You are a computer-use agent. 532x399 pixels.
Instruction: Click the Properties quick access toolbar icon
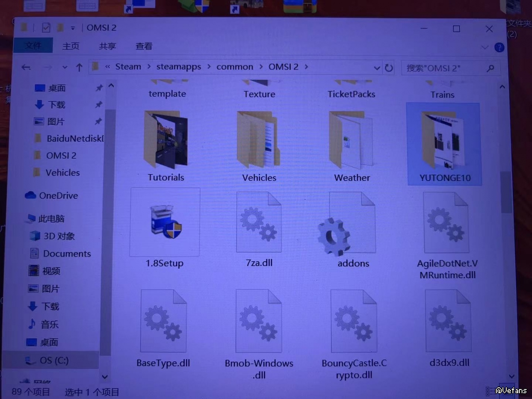point(46,28)
